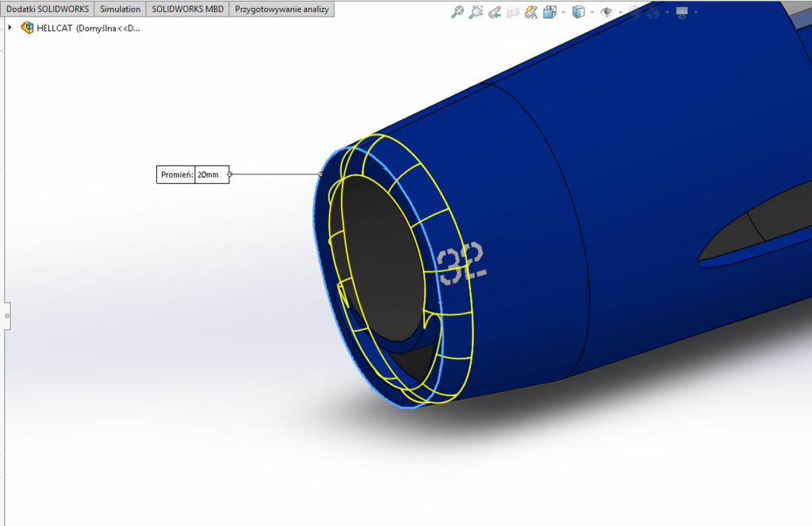The height and width of the screenshot is (526, 812).
Task: Click the HELLCAT assembly icon
Action: coord(28,28)
